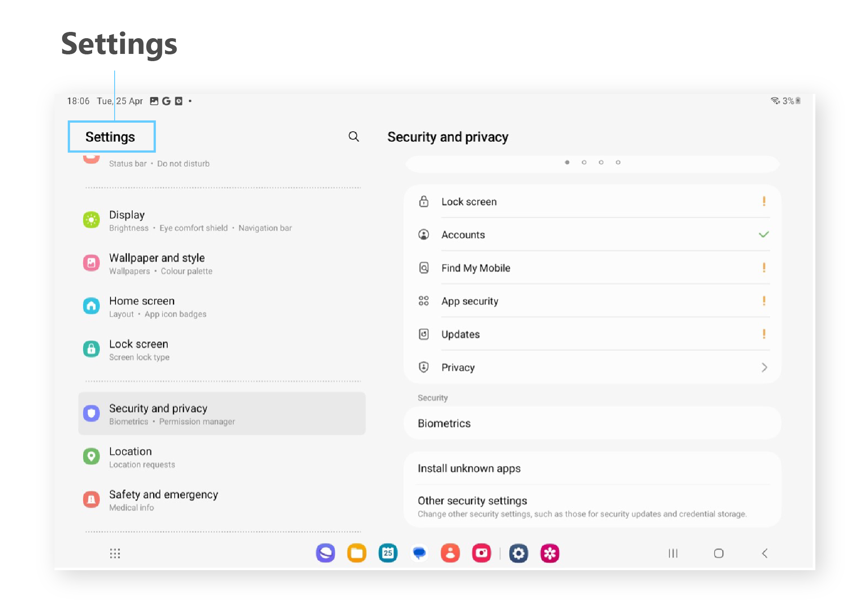Select the second page indicator dot

584,162
